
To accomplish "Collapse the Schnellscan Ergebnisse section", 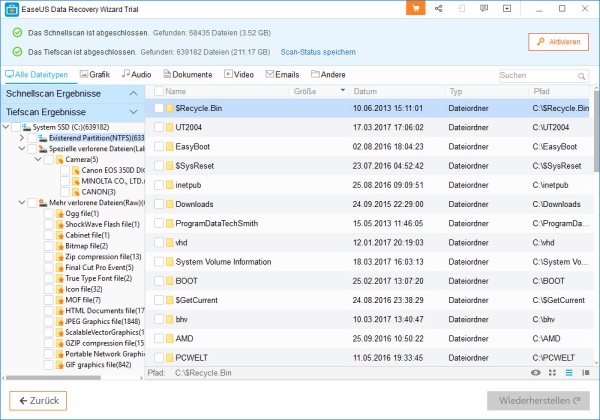I will point(133,93).
